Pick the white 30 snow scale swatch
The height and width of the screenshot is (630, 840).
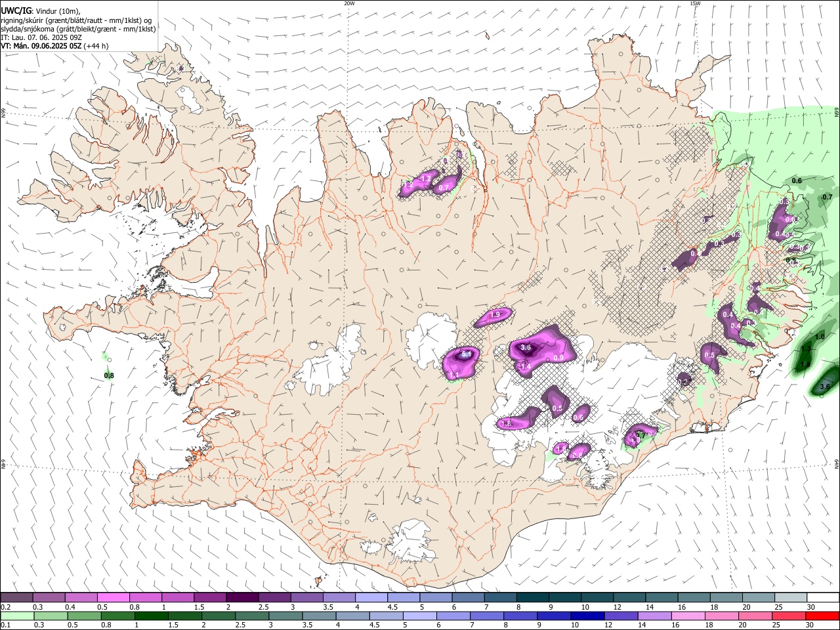(x=822, y=598)
